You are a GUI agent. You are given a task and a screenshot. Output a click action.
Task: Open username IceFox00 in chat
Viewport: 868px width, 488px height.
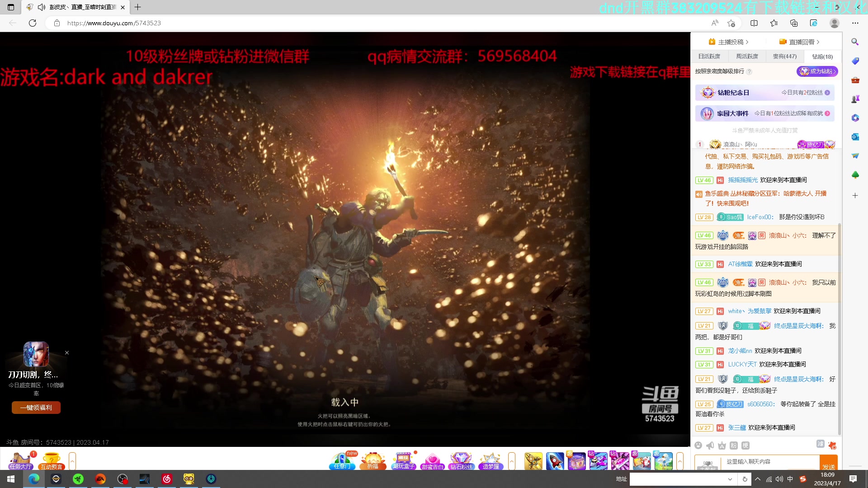click(760, 217)
